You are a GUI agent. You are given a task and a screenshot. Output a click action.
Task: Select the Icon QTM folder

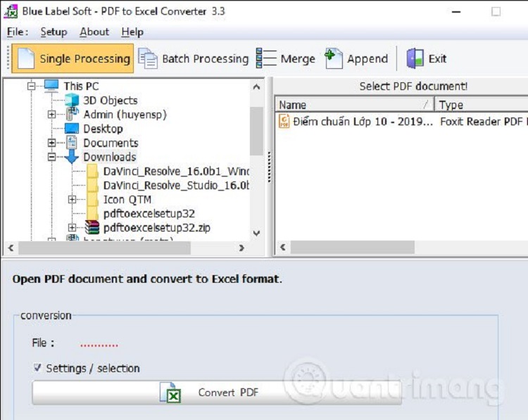127,199
